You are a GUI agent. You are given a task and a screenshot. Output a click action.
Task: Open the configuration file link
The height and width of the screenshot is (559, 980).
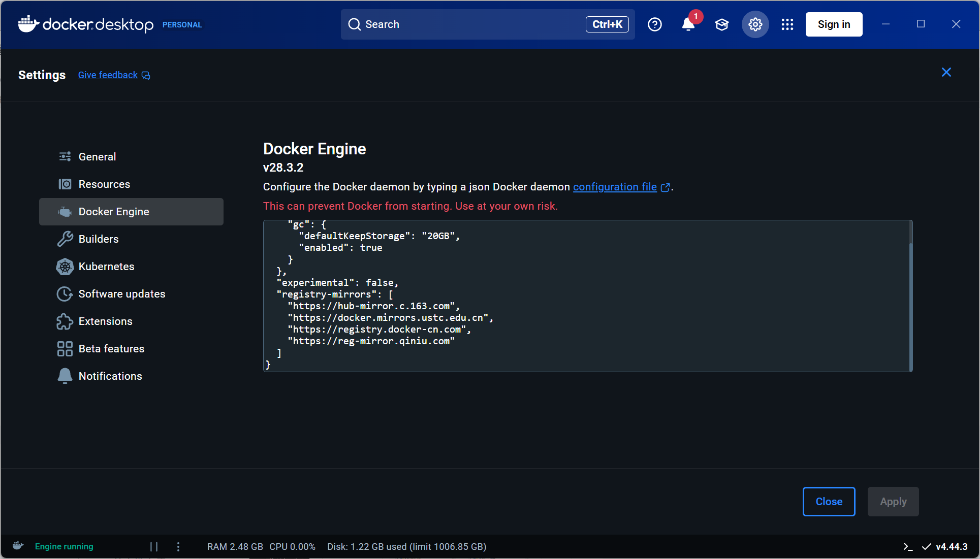pyautogui.click(x=615, y=187)
